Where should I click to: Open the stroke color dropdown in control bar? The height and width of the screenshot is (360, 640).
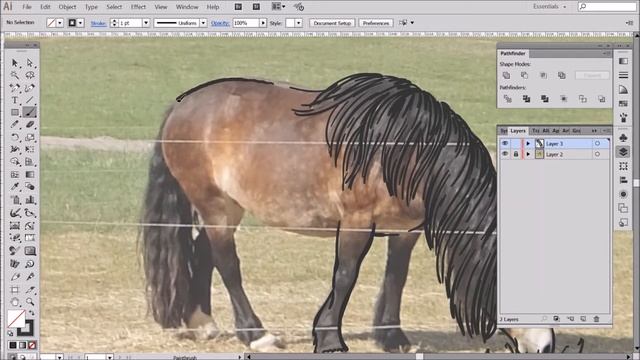[80, 23]
